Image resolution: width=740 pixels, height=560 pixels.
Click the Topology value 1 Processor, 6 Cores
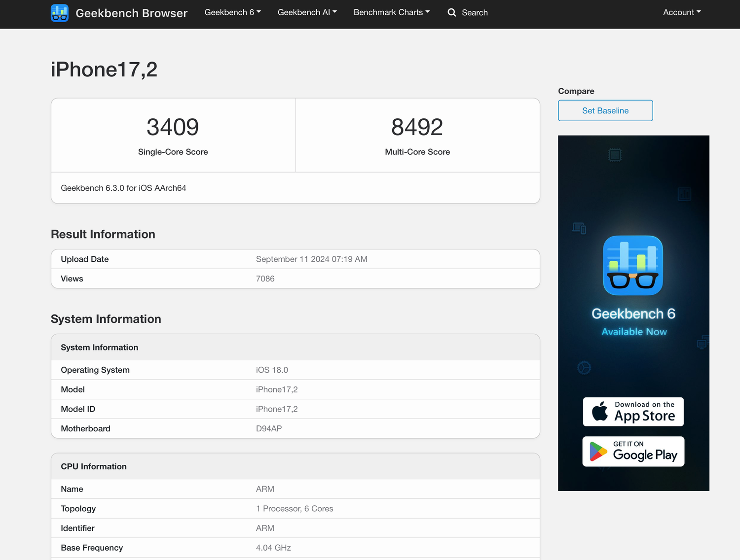tap(295, 509)
